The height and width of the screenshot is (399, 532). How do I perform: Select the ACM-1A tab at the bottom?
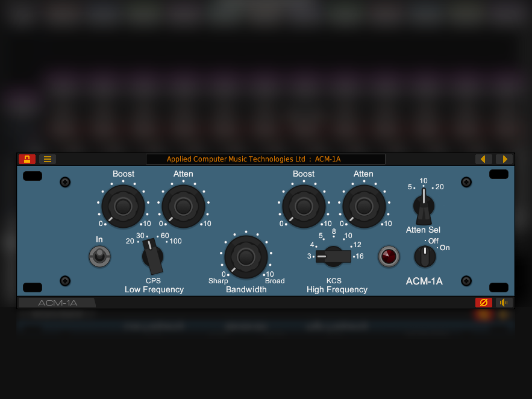(57, 303)
